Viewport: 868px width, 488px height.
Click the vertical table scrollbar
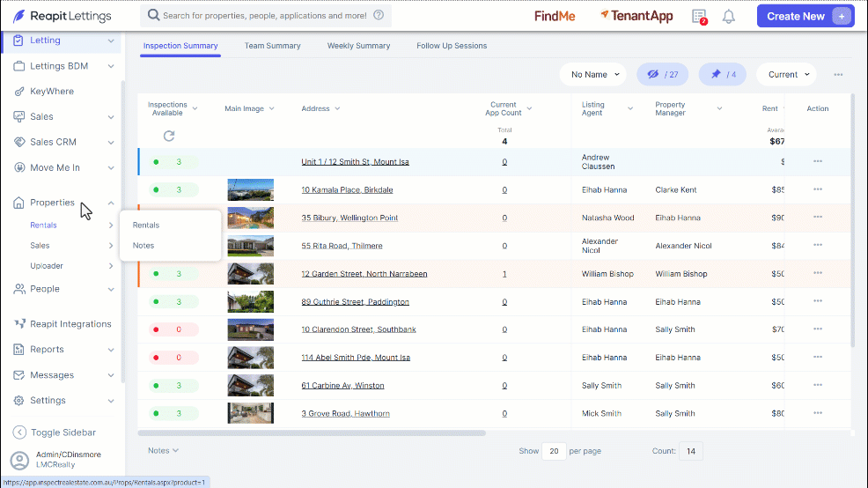(x=852, y=220)
